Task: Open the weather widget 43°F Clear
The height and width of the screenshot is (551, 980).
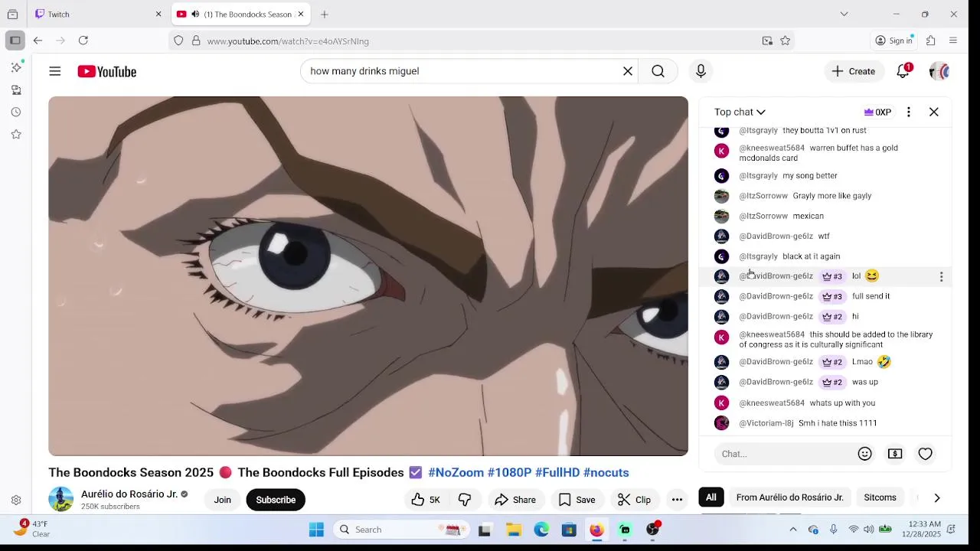Action: click(x=31, y=529)
